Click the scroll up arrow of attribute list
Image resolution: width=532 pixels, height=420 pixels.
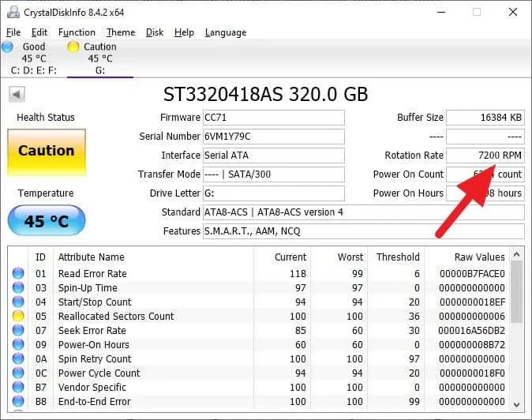pos(516,254)
